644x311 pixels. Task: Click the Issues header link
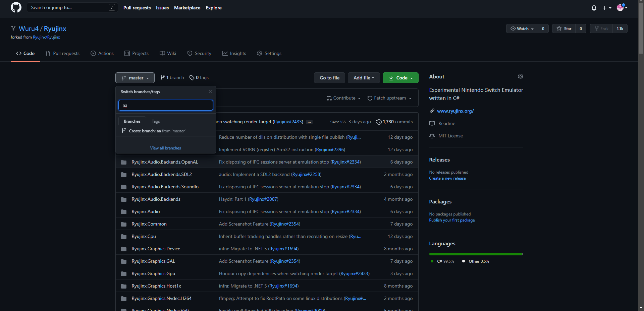point(162,8)
